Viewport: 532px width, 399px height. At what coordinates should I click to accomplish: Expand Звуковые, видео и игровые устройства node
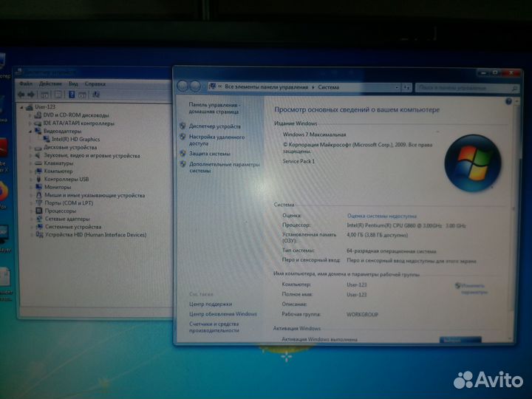point(30,156)
